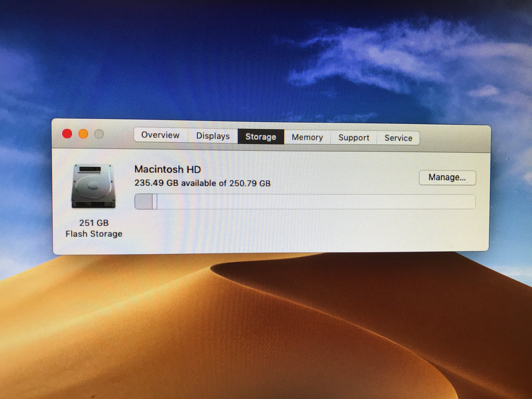Select the Macintosh HD label
This screenshot has width=532, height=399.
pyautogui.click(x=168, y=169)
